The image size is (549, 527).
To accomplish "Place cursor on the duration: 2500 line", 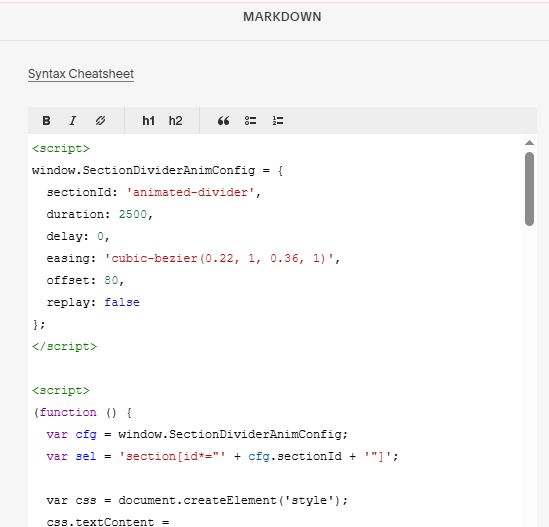I will pyautogui.click(x=100, y=214).
